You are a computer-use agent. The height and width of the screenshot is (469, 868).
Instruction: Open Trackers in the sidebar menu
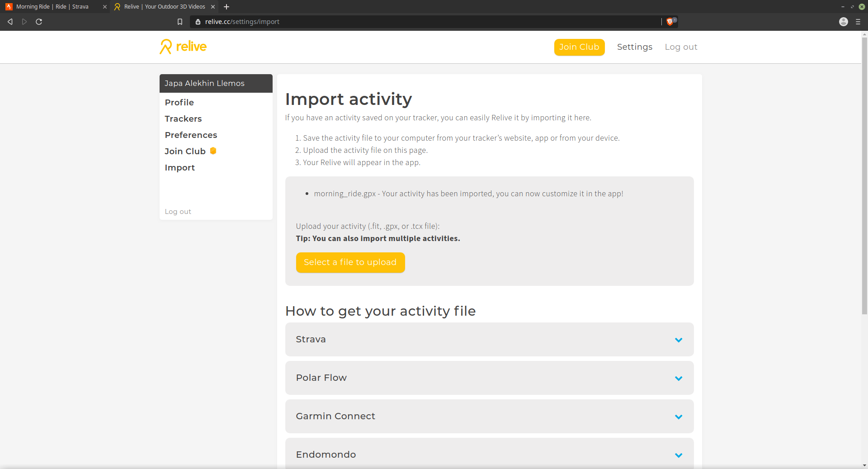coord(183,118)
